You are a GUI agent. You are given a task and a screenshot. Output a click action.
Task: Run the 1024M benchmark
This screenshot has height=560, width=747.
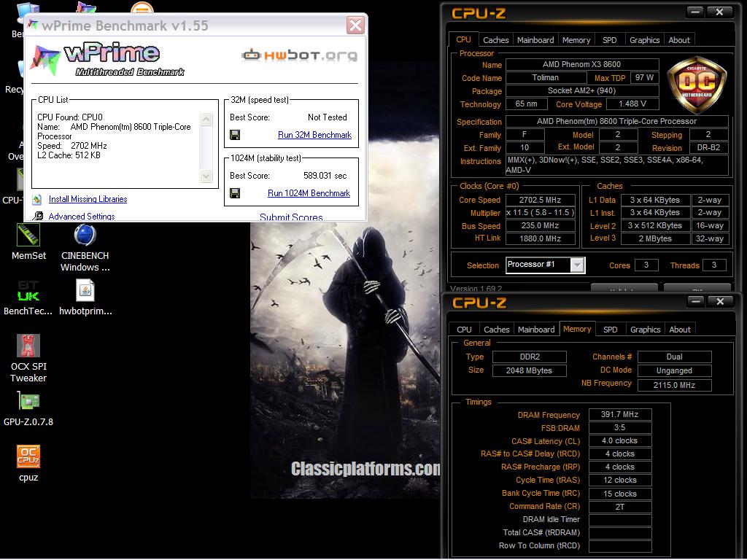[x=309, y=193]
